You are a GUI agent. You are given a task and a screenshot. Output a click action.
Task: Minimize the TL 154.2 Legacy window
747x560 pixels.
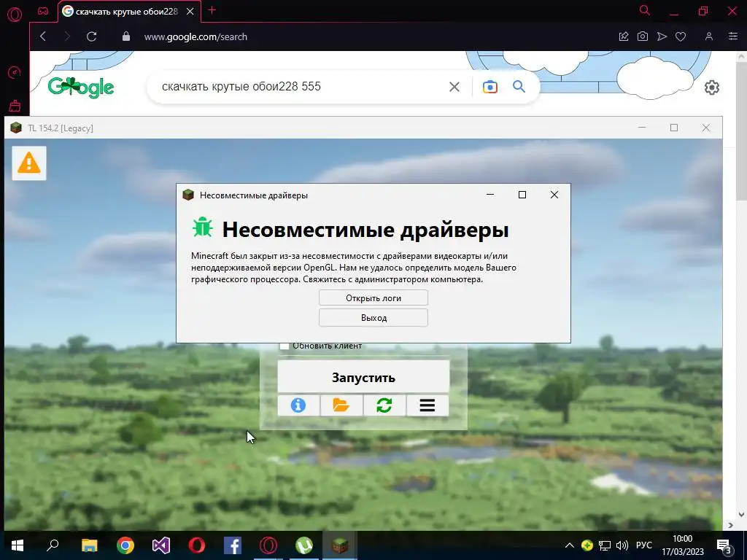pos(642,128)
